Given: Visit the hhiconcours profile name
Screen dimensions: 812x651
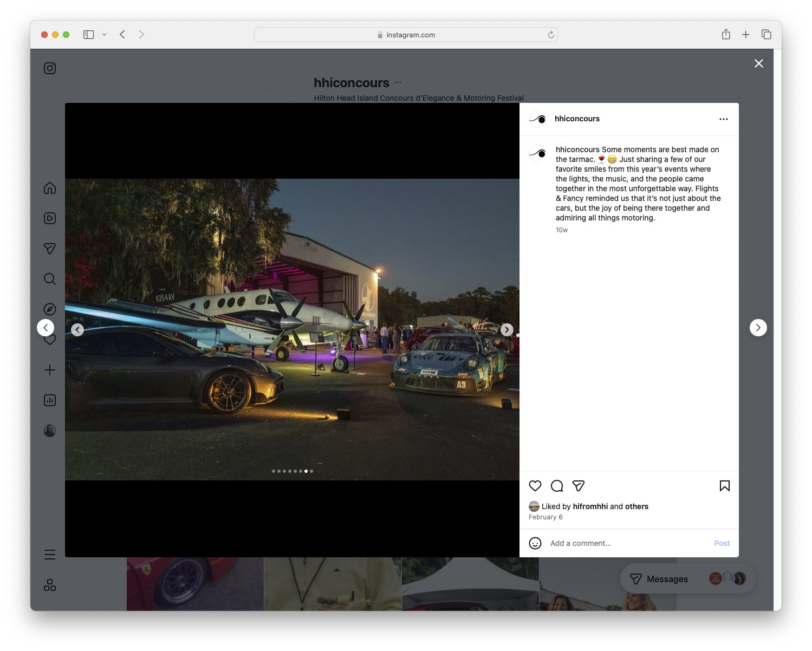Looking at the screenshot, I should coord(577,119).
